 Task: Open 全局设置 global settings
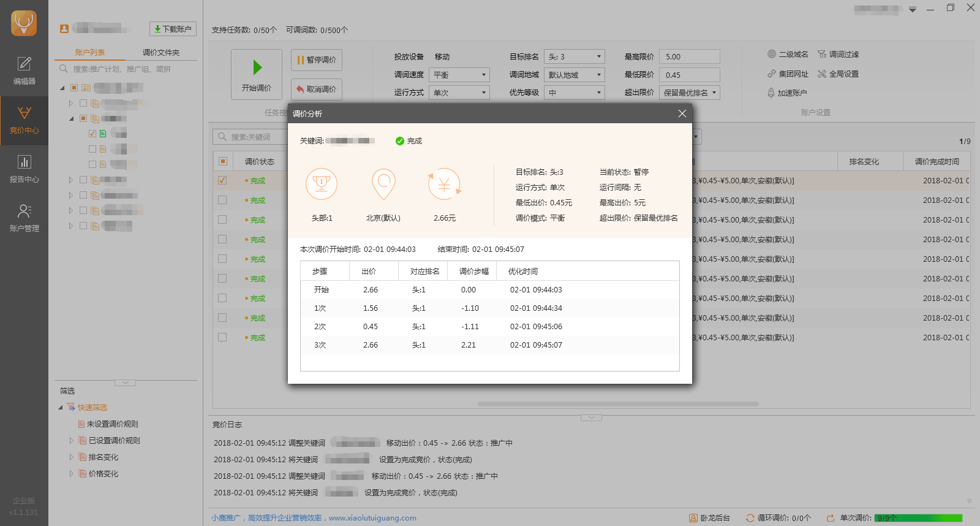click(838, 74)
